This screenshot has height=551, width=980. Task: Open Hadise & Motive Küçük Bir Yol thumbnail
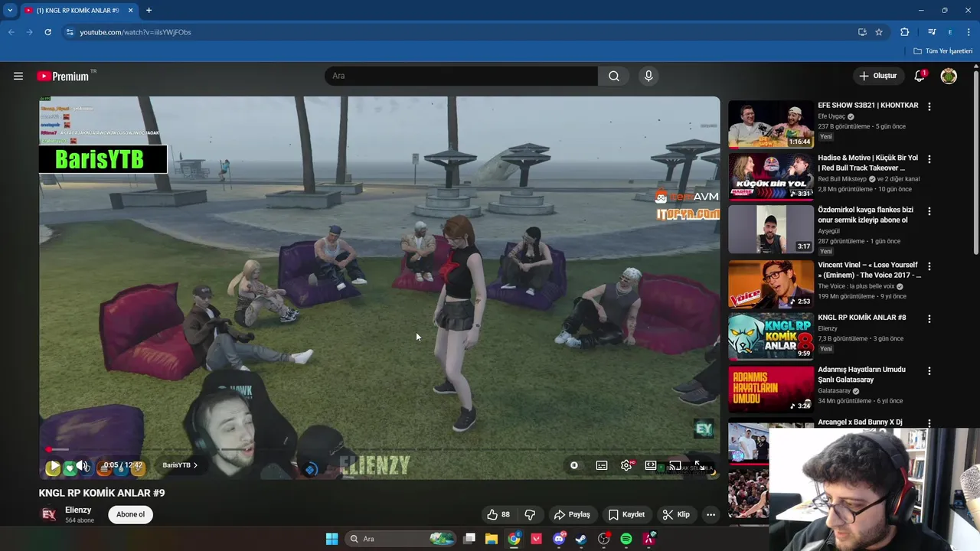(771, 177)
